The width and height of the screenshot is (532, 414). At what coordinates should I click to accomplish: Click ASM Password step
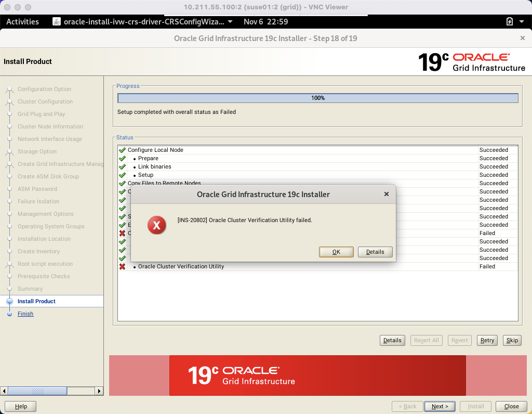click(37, 189)
